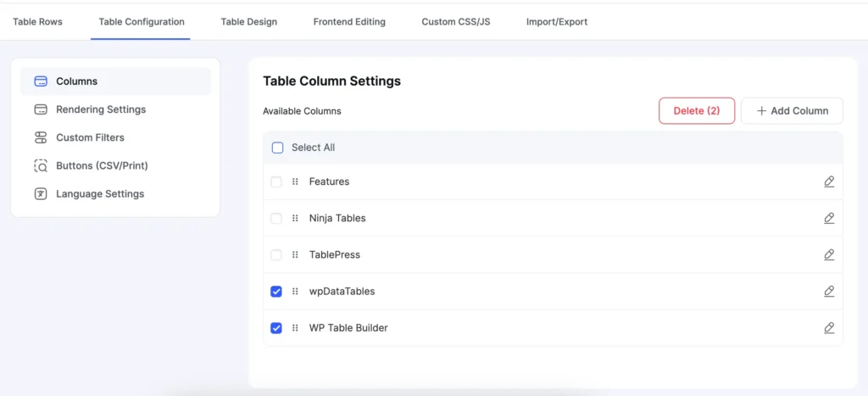
Task: Check the Ninja Tables column checkbox
Action: (276, 218)
